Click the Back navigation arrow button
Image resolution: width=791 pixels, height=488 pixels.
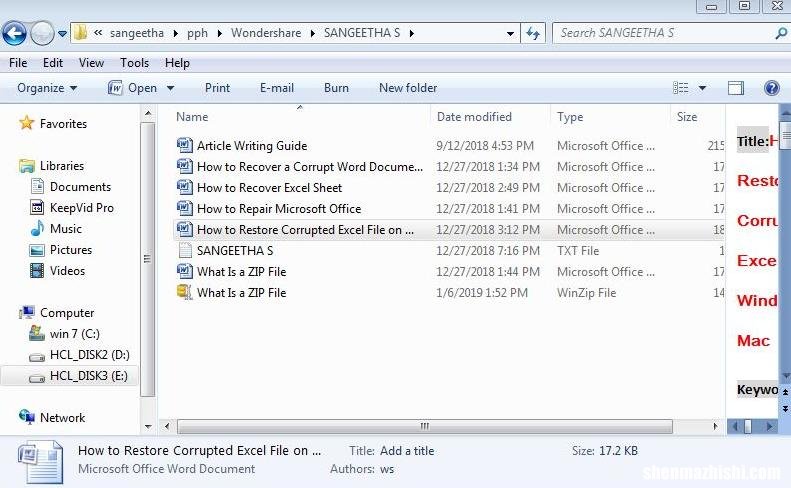coord(15,33)
